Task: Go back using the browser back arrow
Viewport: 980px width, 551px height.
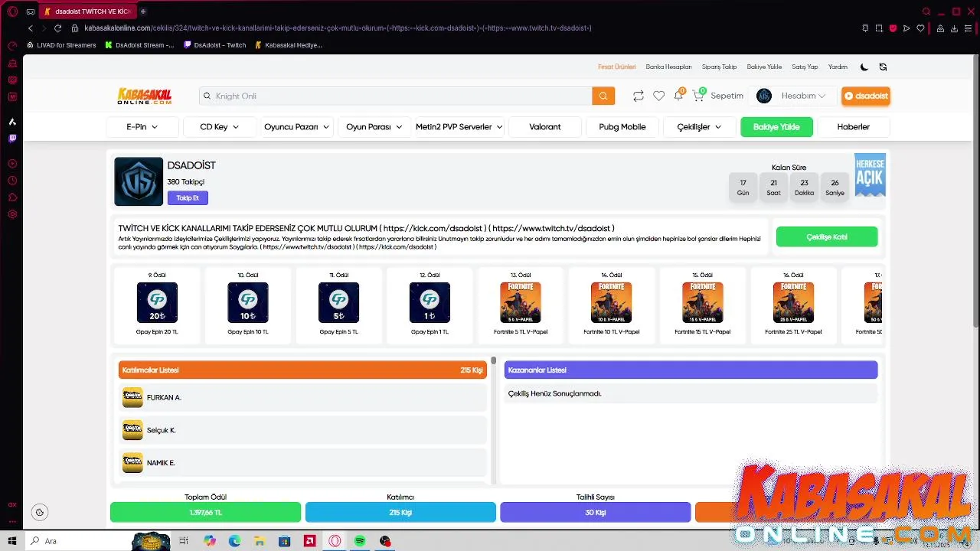Action: [30, 28]
